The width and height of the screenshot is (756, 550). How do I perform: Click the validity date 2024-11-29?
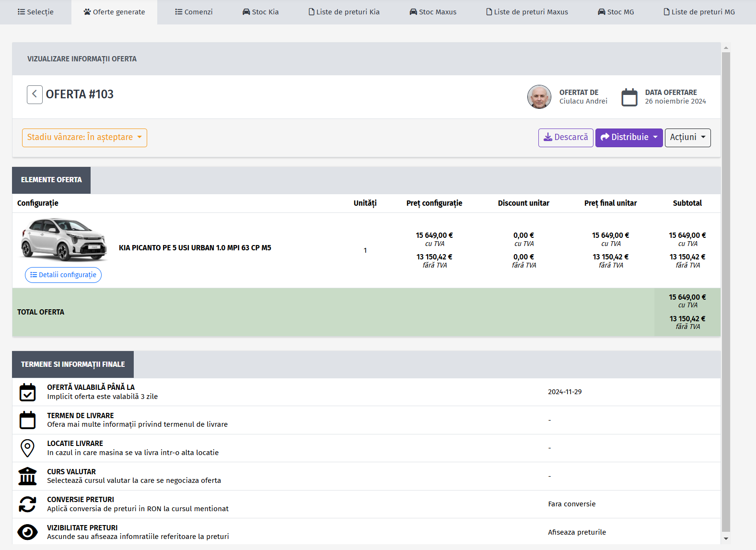[565, 392]
